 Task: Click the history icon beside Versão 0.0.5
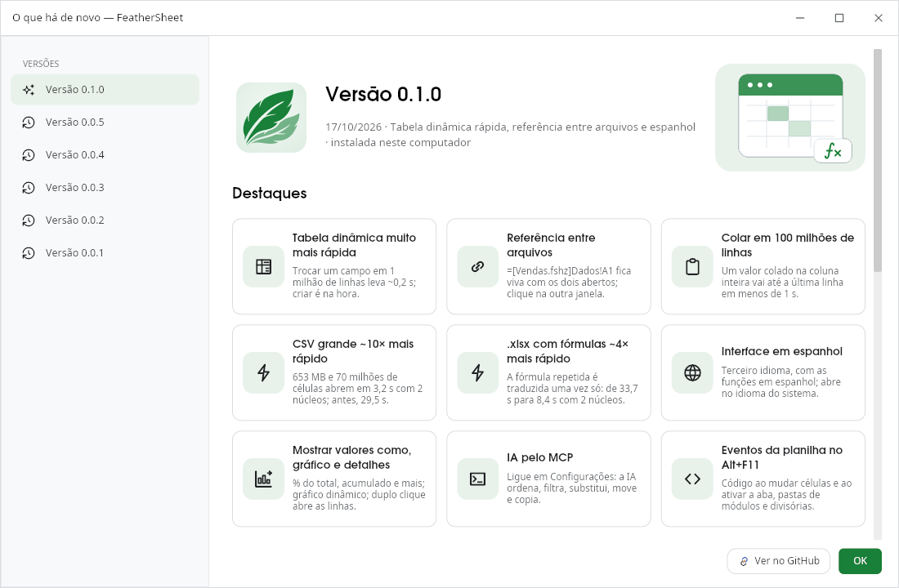tap(29, 122)
